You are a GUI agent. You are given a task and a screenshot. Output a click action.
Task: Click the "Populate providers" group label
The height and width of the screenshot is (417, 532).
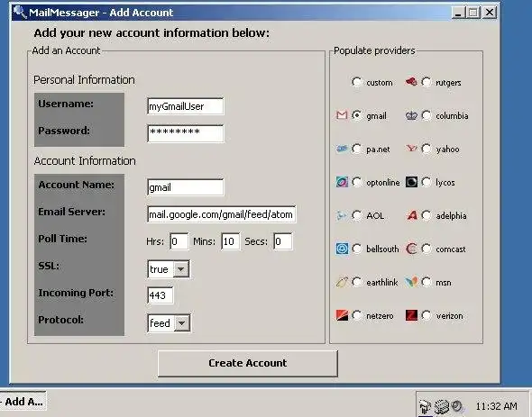click(374, 50)
